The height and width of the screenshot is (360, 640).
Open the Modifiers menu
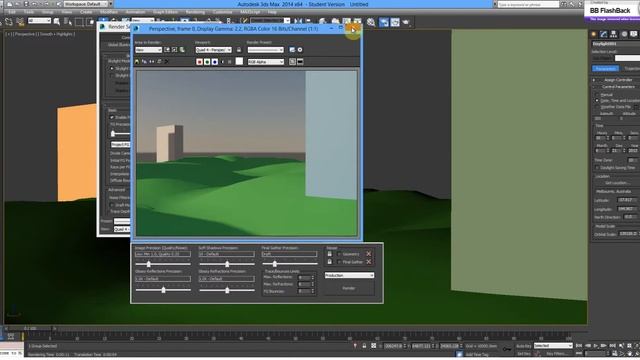(109, 12)
